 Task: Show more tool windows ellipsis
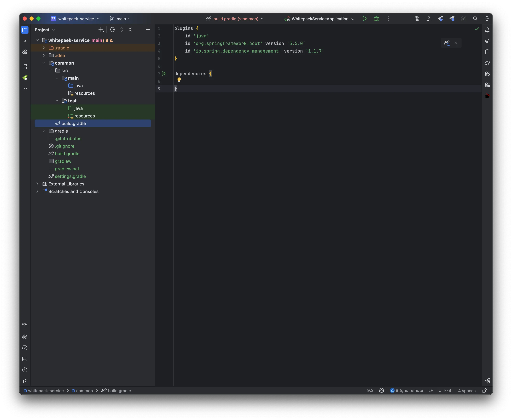coord(25,89)
